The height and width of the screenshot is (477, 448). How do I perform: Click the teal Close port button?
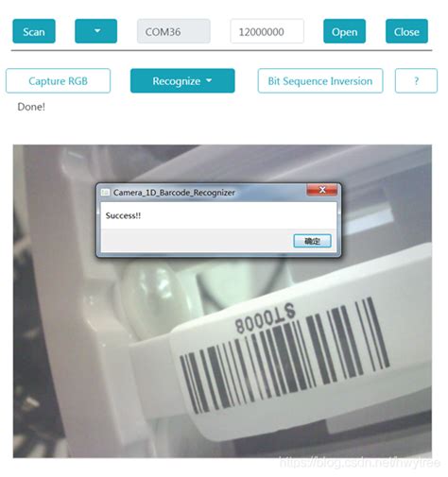[406, 31]
